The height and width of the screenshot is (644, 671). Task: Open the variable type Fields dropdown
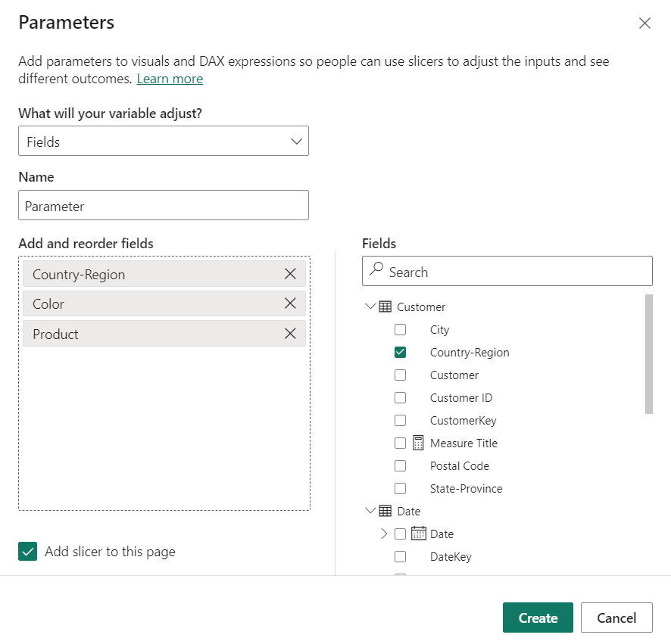coord(164,142)
